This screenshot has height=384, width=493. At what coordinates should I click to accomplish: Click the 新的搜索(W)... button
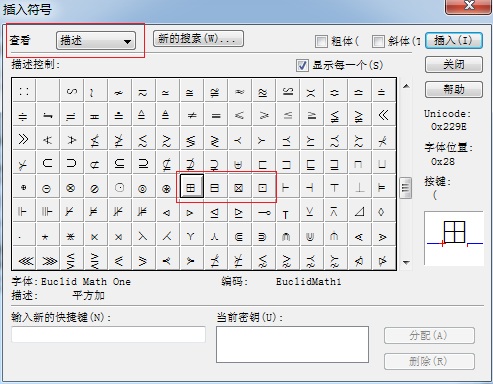tap(198, 39)
